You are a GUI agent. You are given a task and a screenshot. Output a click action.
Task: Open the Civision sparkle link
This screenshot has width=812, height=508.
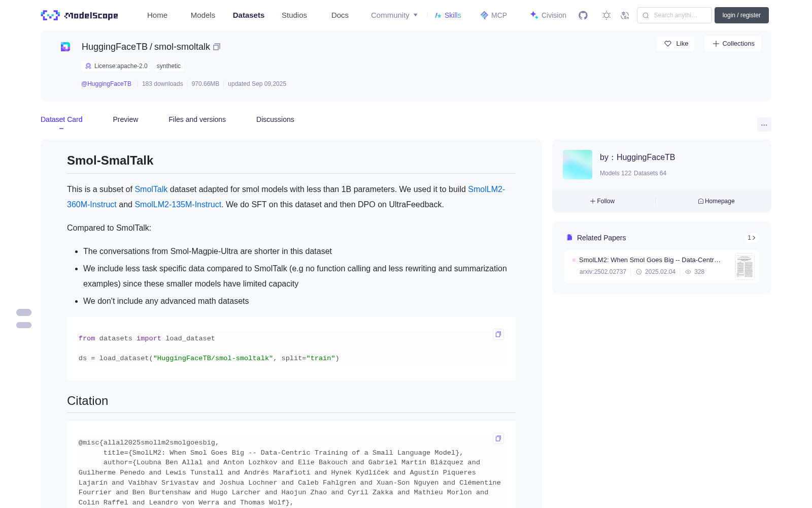click(x=548, y=15)
